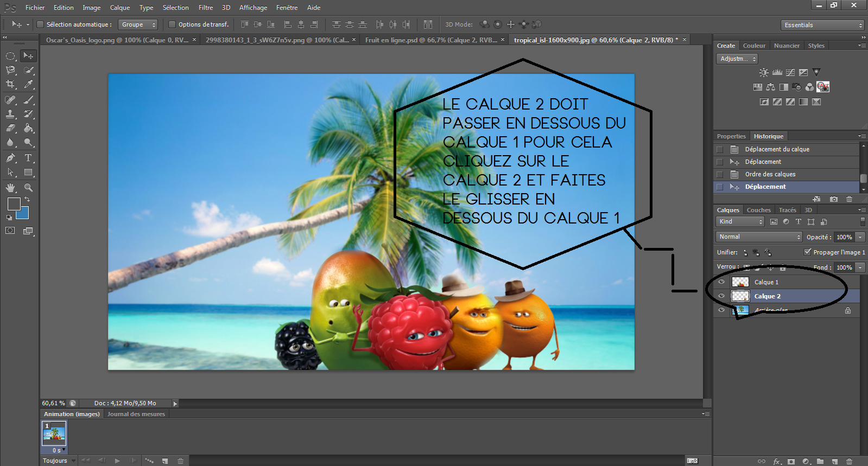This screenshot has height=466, width=868.
Task: Select the Crop tool
Action: coord(10,84)
